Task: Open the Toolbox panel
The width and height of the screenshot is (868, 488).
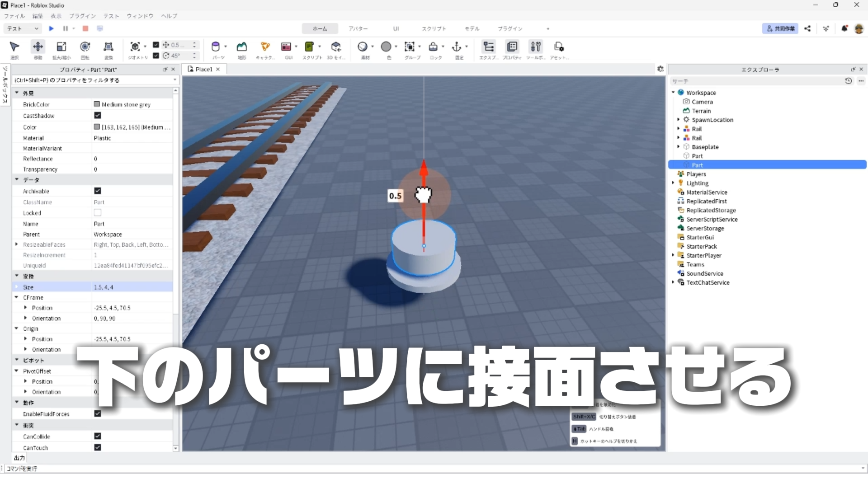Action: [536, 47]
